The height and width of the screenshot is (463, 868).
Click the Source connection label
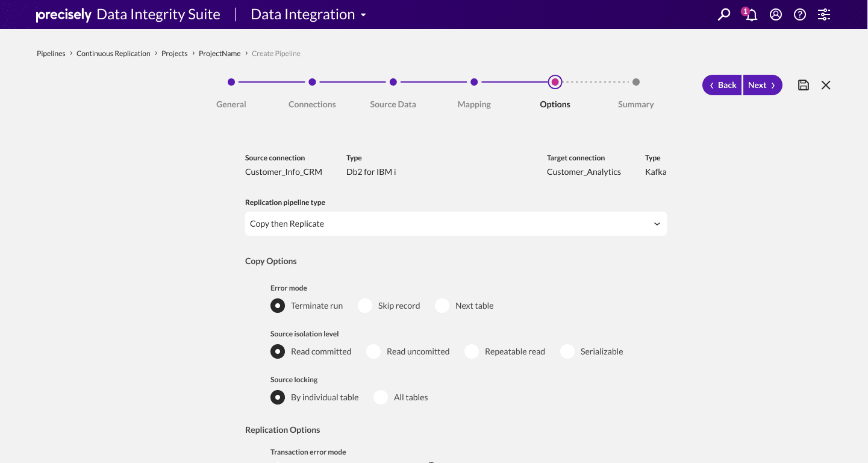click(x=275, y=158)
